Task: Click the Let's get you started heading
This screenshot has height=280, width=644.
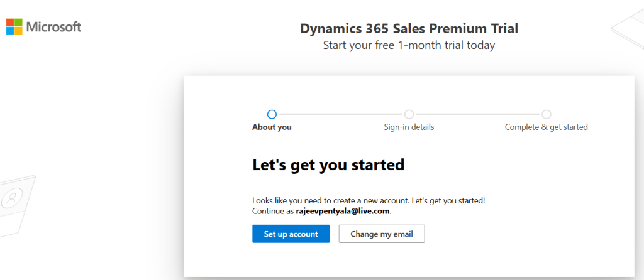Action: click(x=328, y=166)
